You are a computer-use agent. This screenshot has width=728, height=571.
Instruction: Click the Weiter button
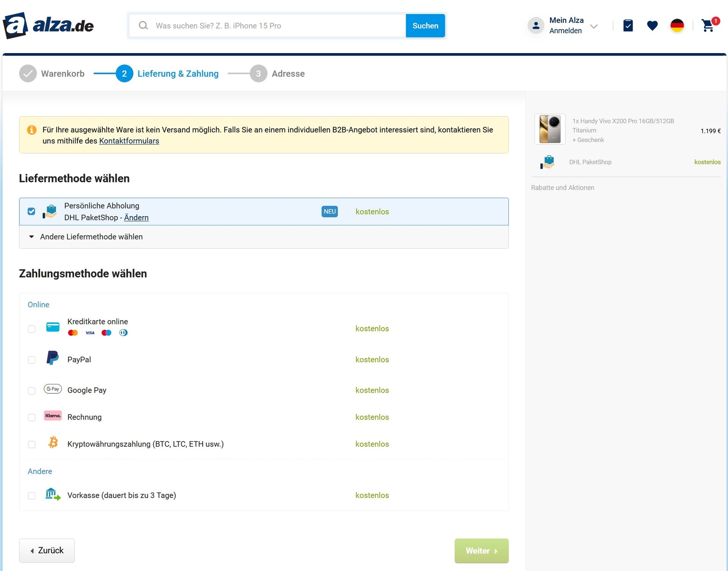(x=481, y=551)
